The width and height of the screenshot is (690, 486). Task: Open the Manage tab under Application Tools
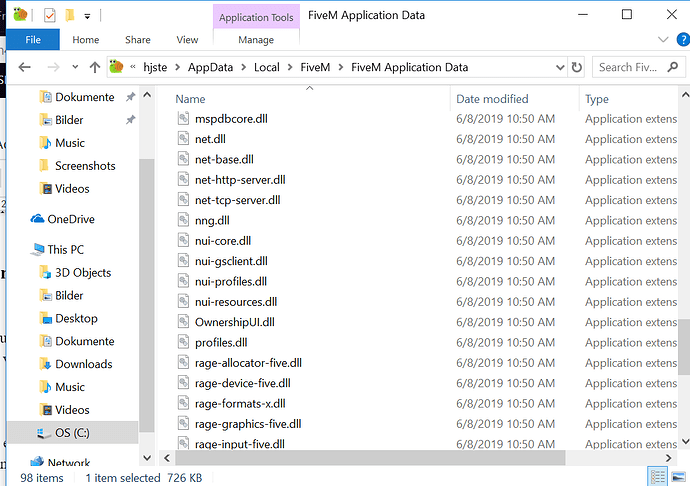point(256,40)
